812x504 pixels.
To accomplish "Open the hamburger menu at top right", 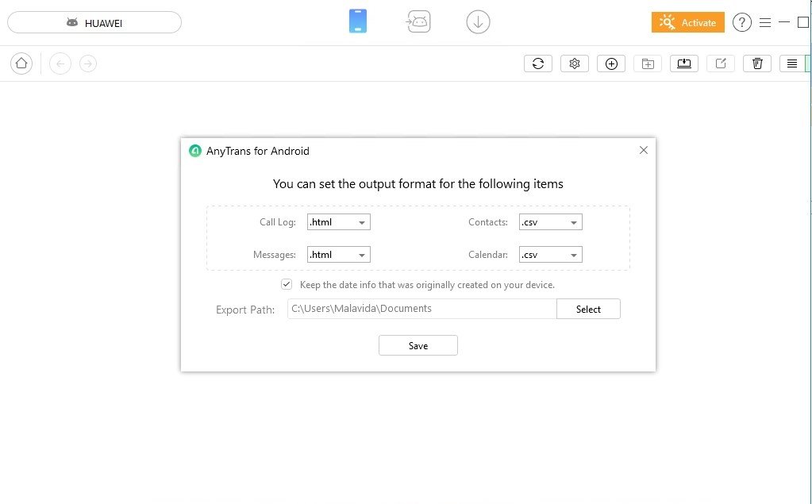I will click(765, 22).
